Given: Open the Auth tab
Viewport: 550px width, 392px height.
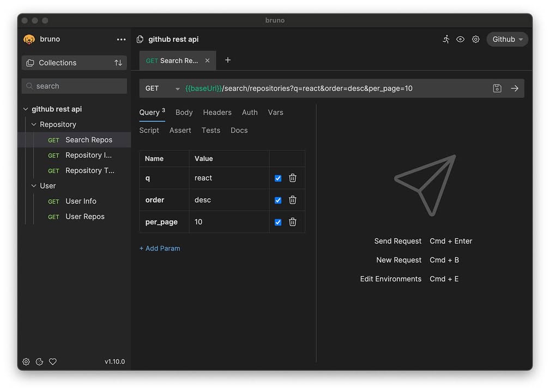Looking at the screenshot, I should tap(250, 112).
